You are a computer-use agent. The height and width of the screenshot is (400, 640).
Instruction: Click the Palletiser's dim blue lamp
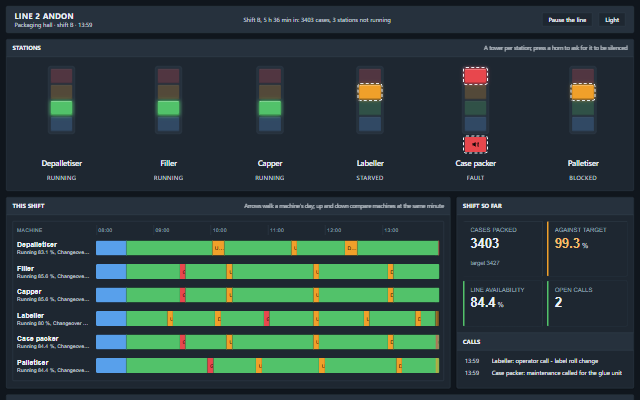(x=582, y=124)
